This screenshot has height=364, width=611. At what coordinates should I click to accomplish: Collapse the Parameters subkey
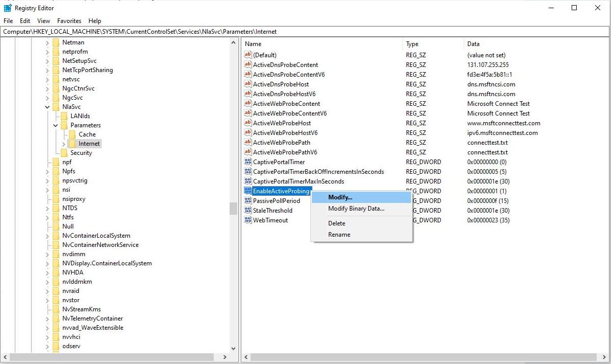56,125
